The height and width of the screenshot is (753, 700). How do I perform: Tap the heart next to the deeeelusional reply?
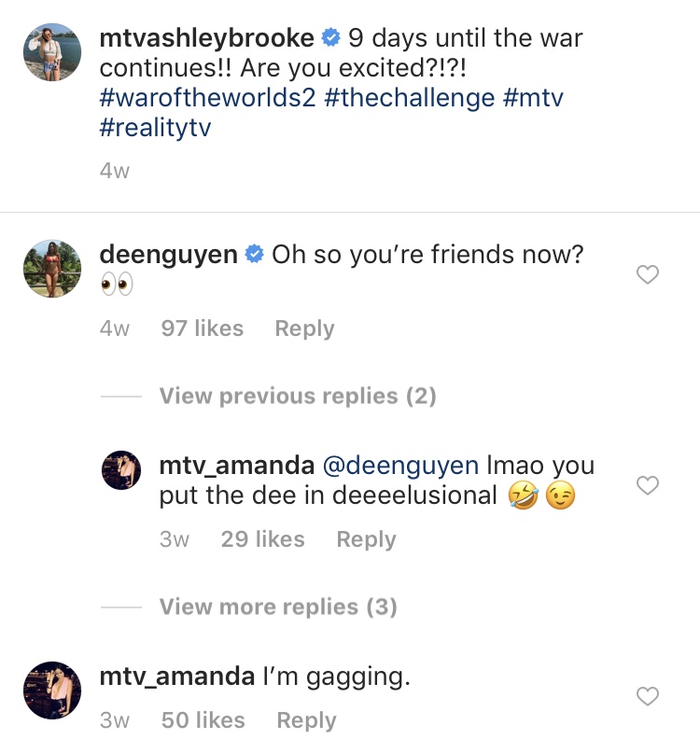647,485
